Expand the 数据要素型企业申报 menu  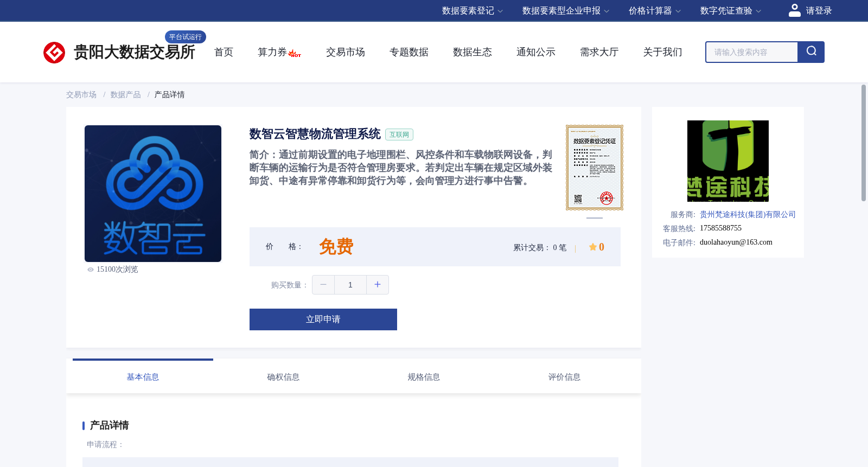pyautogui.click(x=566, y=11)
